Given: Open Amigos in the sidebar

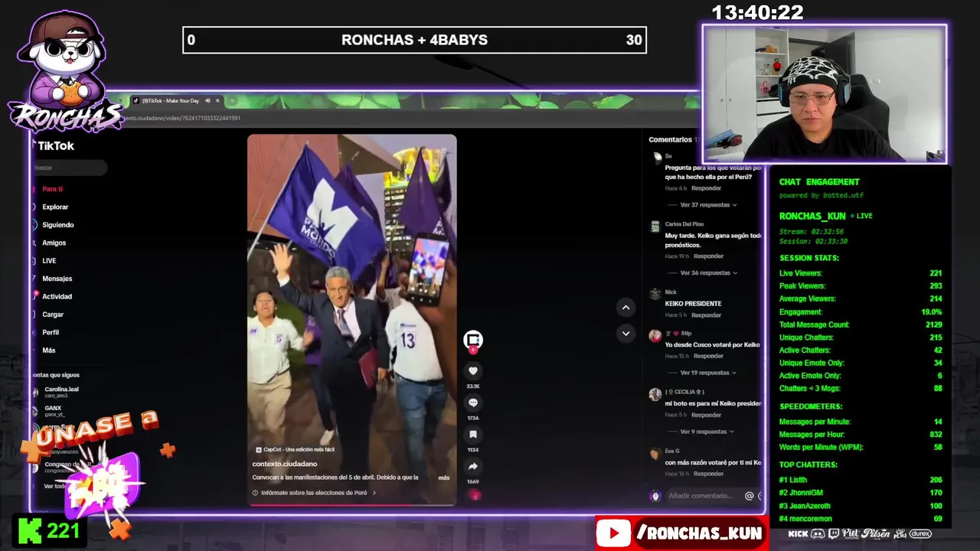Looking at the screenshot, I should (x=54, y=243).
